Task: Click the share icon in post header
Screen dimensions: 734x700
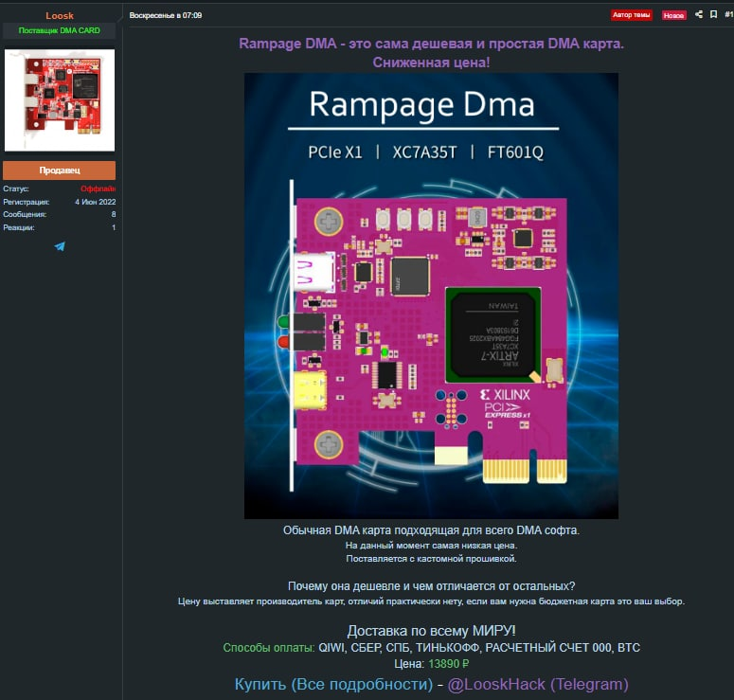Action: point(698,14)
